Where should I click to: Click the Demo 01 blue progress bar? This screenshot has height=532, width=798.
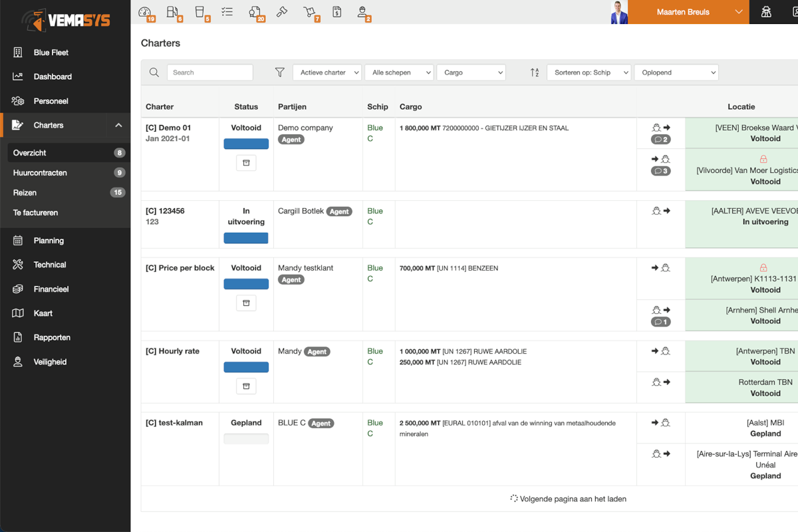tap(246, 144)
